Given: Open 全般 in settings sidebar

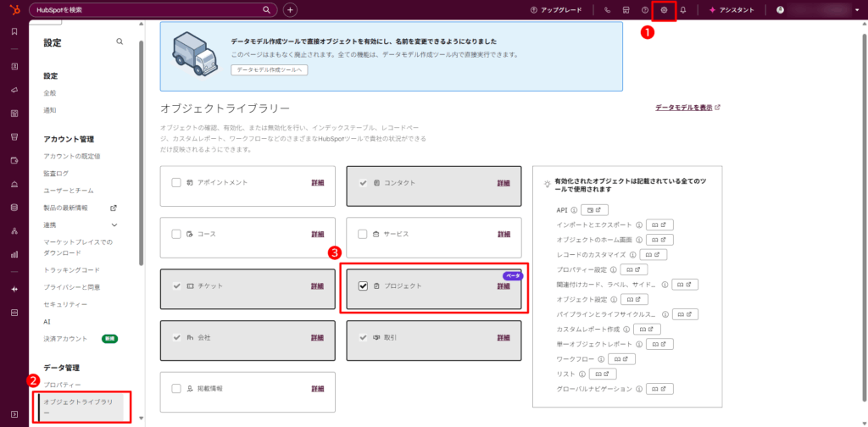Looking at the screenshot, I should 50,93.
